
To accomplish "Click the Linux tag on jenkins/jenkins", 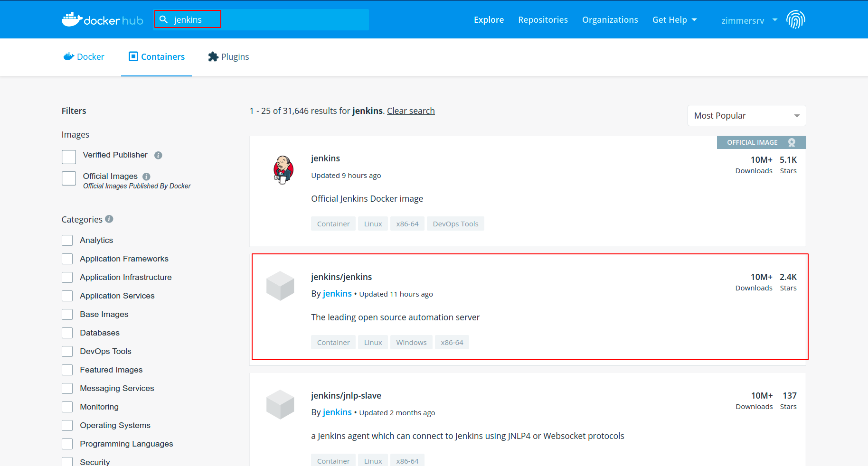I will pyautogui.click(x=373, y=343).
